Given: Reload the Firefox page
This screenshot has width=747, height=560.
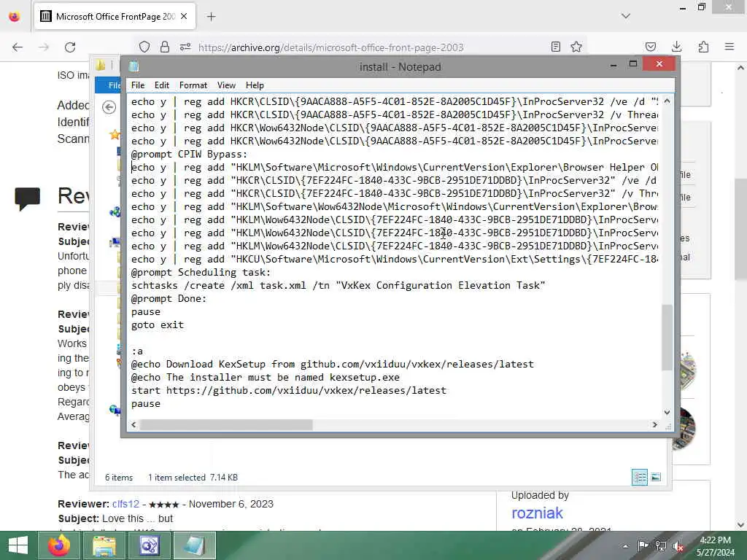Looking at the screenshot, I should click(70, 47).
